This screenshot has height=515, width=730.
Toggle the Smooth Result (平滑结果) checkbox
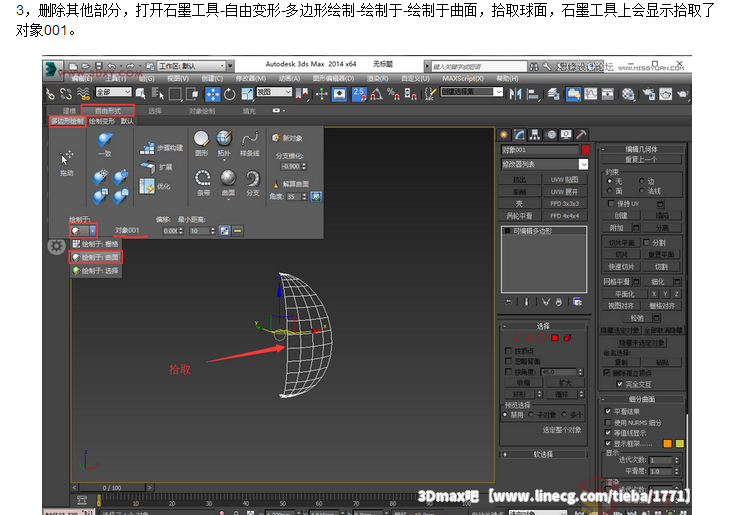pos(608,411)
